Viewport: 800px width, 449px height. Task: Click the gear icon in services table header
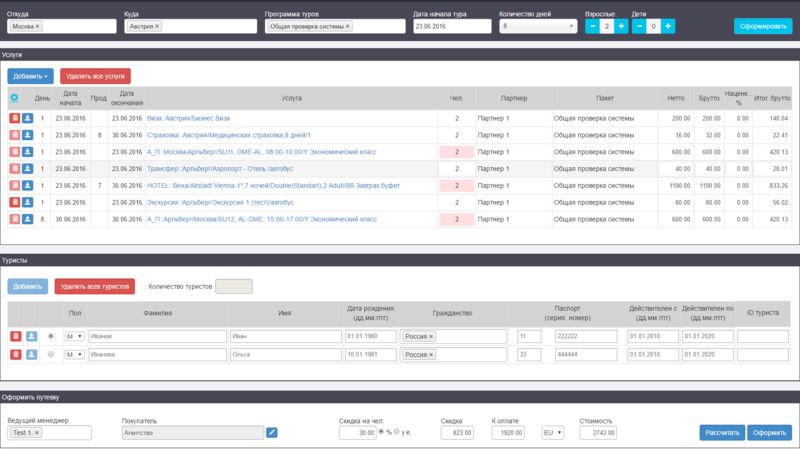point(14,98)
